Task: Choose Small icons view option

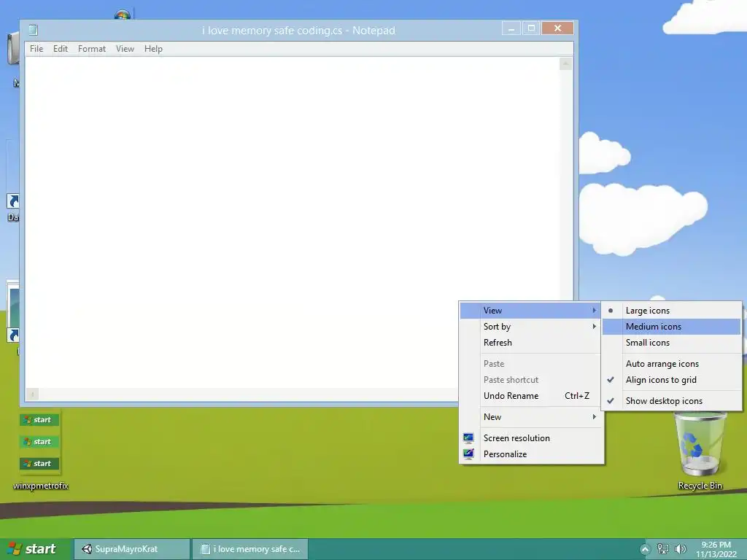Action: [672, 343]
